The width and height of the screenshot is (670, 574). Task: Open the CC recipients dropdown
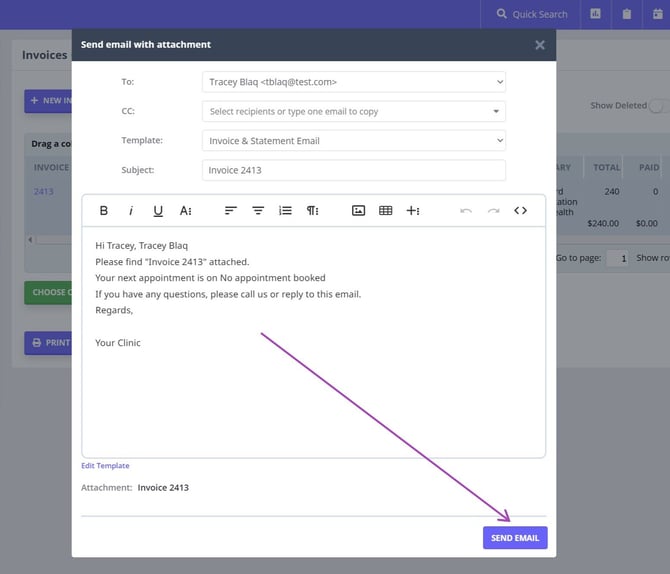point(354,112)
